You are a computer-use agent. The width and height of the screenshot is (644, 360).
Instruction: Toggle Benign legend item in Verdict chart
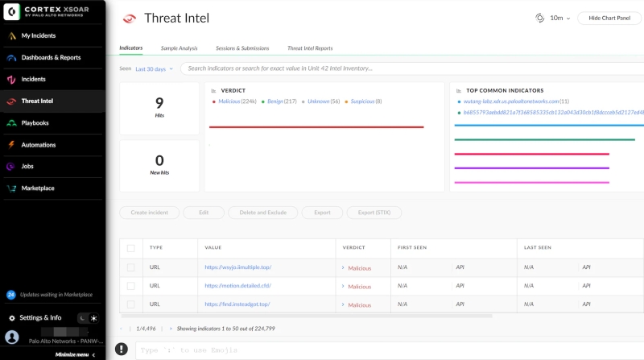[x=279, y=101]
